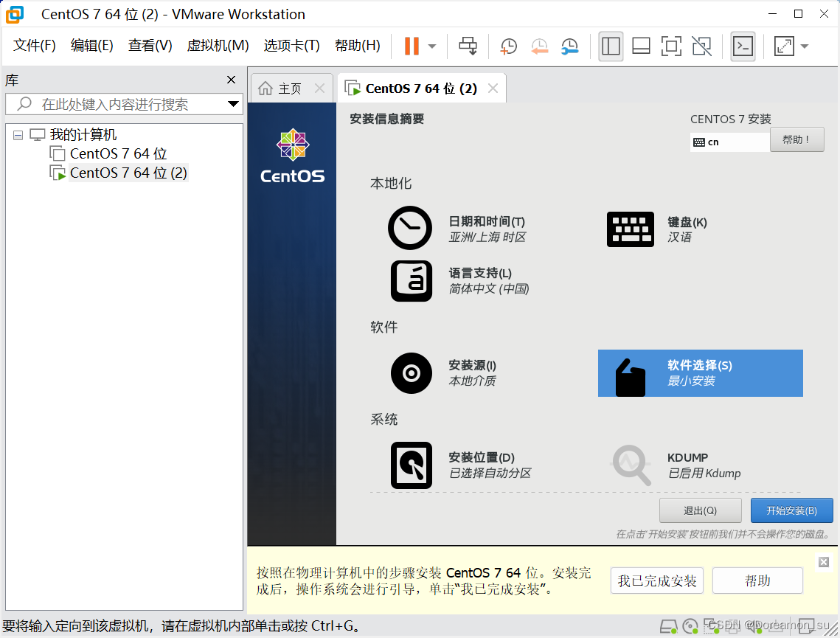Screen dimensions: 840x638
Task: Send Ctrl+Alt+Del to the guest
Action: tap(468, 46)
